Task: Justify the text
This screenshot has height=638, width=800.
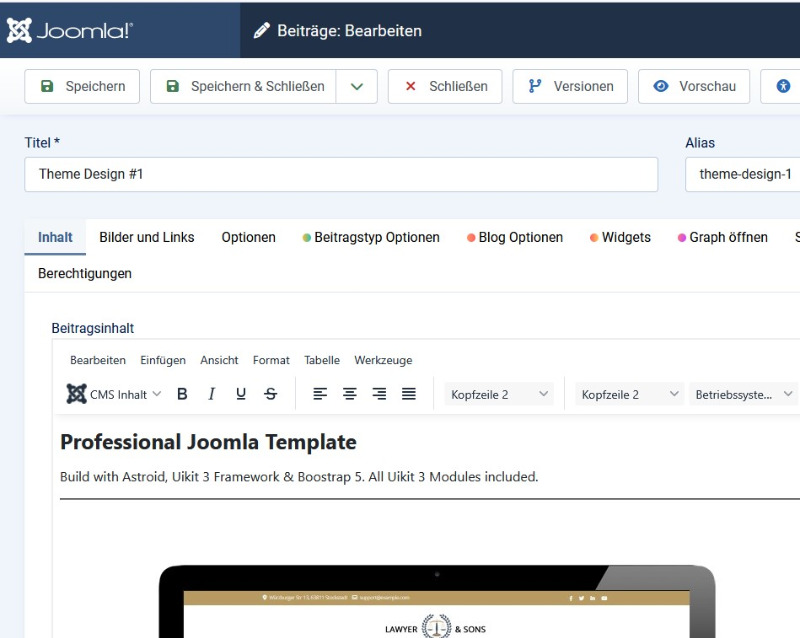Action: tap(409, 394)
